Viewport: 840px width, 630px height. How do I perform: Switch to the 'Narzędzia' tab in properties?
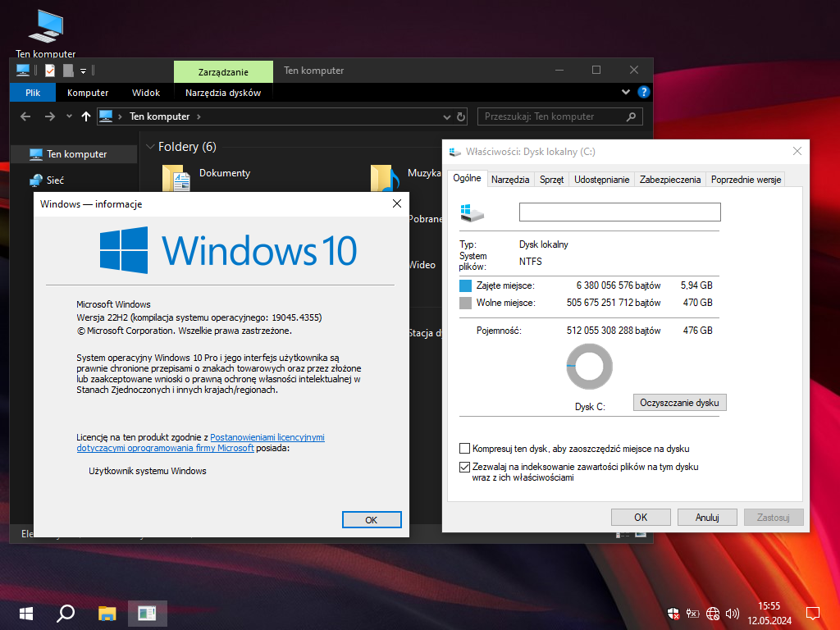coord(510,180)
